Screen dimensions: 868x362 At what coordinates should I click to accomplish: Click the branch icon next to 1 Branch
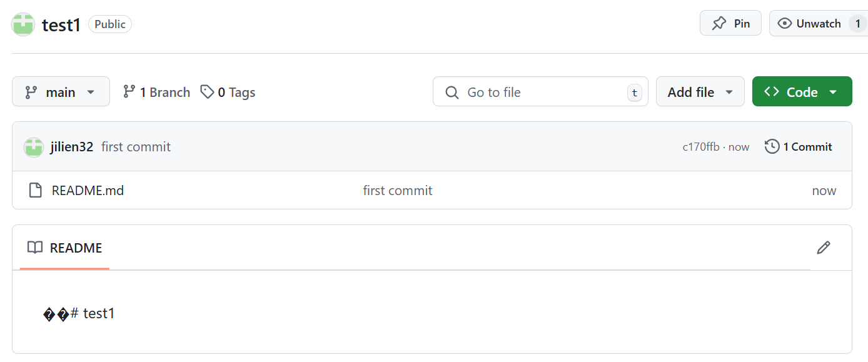(x=129, y=92)
